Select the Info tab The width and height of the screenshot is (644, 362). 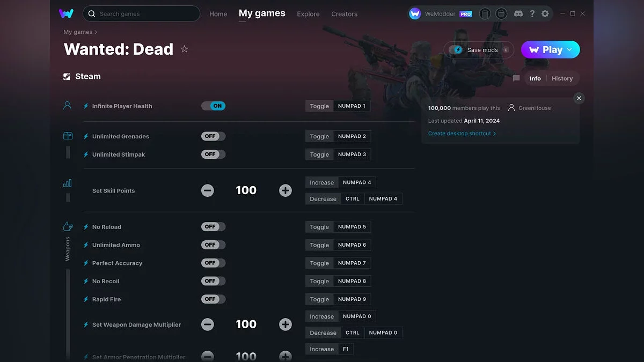(x=535, y=78)
